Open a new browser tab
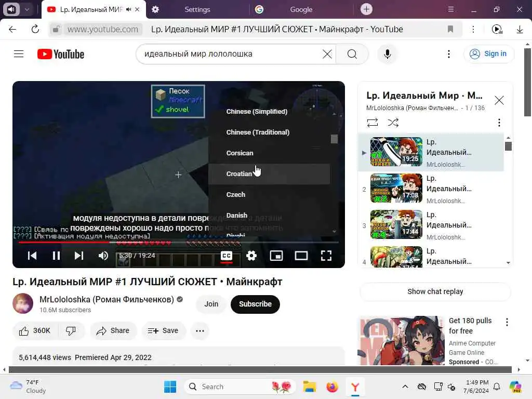The height and width of the screenshot is (399, 532). tap(366, 9)
